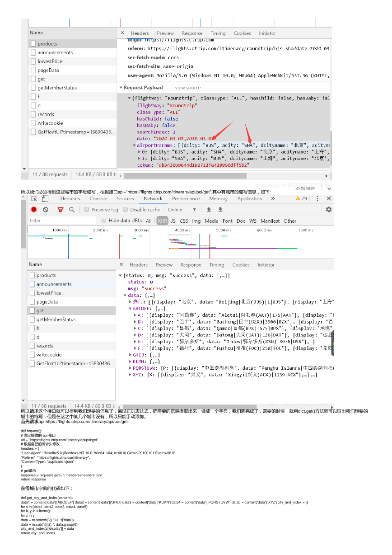
Task: Open Timing tab above success preview pane
Action: pyautogui.click(x=217, y=265)
